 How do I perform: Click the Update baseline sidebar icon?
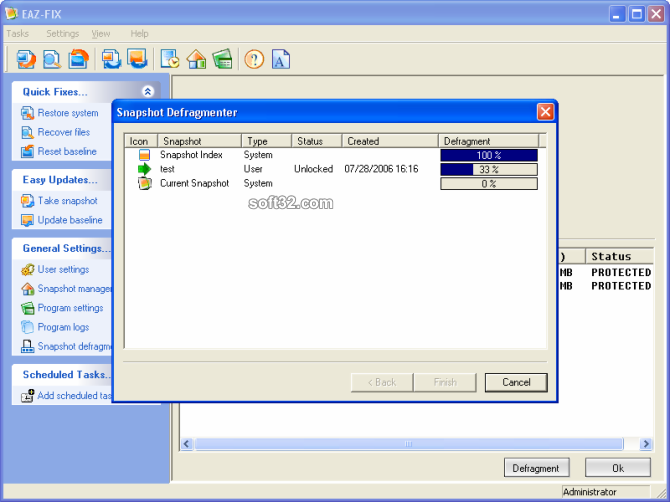click(x=27, y=220)
